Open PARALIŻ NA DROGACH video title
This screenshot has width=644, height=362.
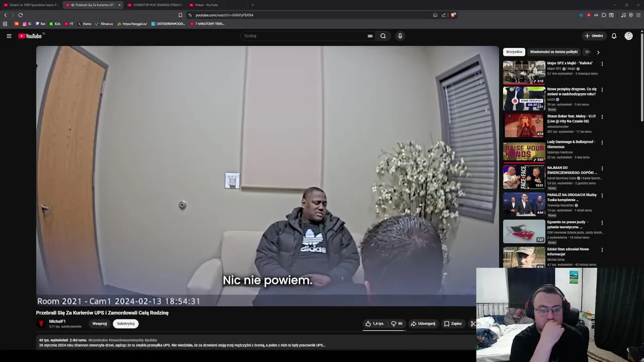coord(572,197)
